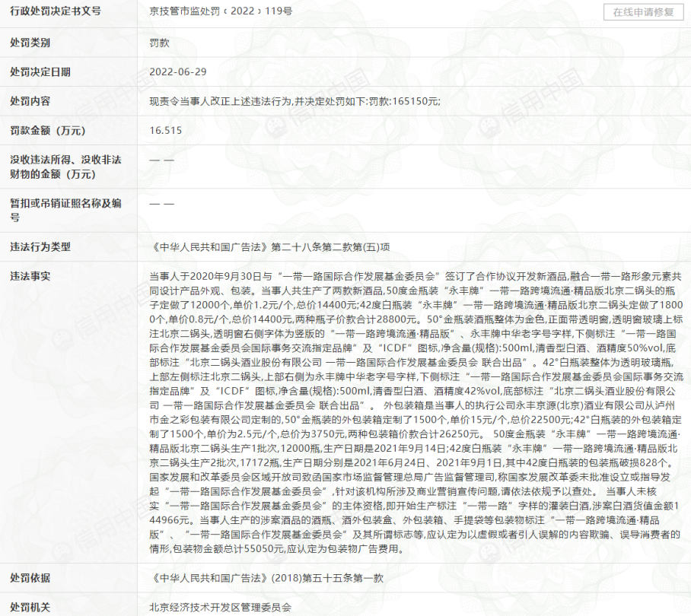Click the 在线申请修复 button

click(643, 12)
